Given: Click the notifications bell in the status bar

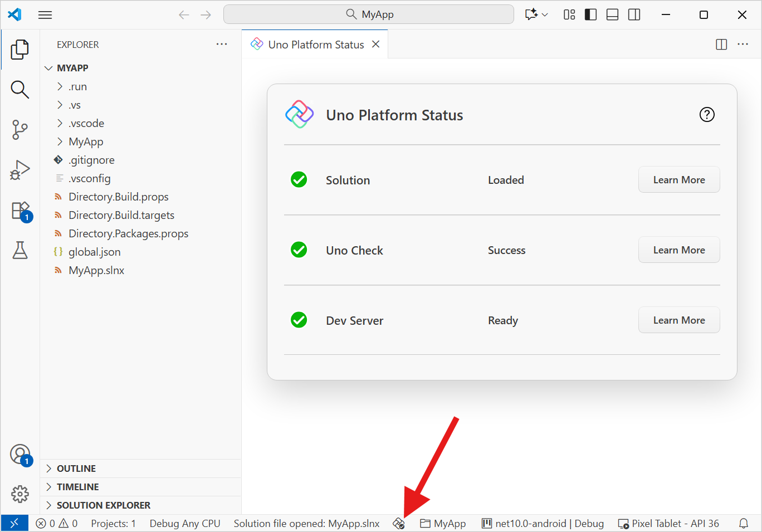Looking at the screenshot, I should click(x=743, y=523).
